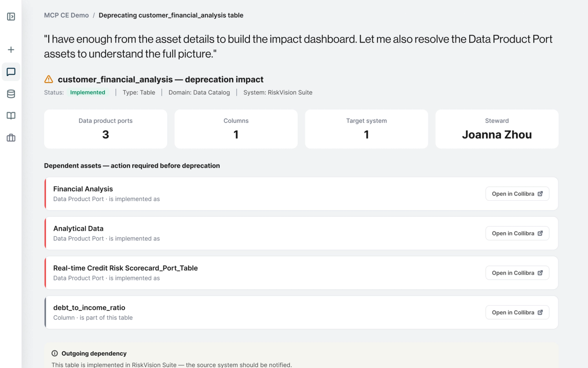Open Analytical Data in Collibra
The image size is (588, 368).
517,233
